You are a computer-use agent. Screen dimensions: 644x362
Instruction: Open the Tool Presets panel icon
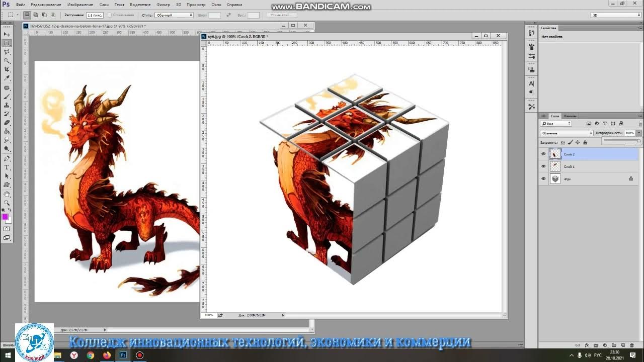[532, 106]
